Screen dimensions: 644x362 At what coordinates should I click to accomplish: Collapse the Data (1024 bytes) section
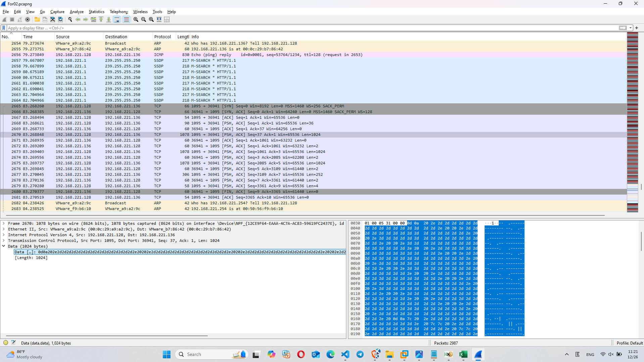pyautogui.click(x=4, y=246)
